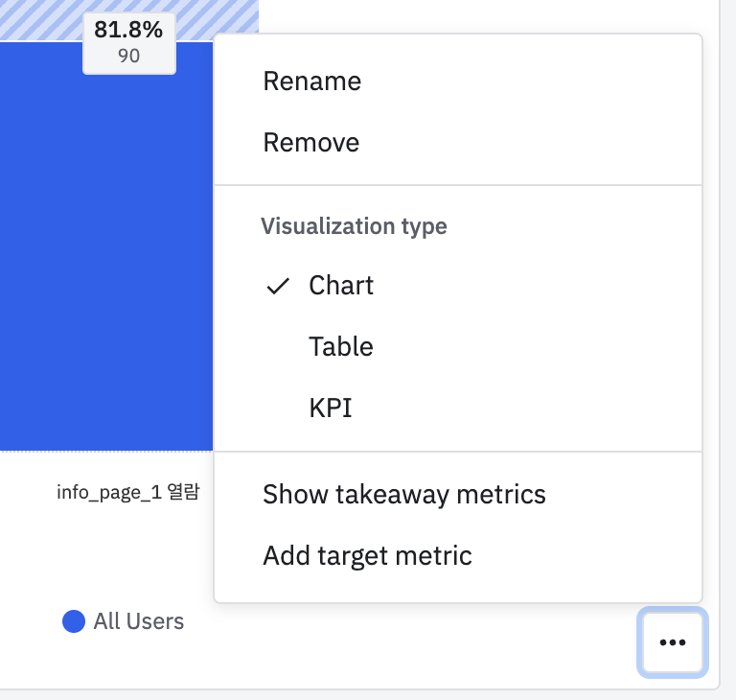Choose Add target metric
This screenshot has height=700, width=736.
click(x=458, y=555)
